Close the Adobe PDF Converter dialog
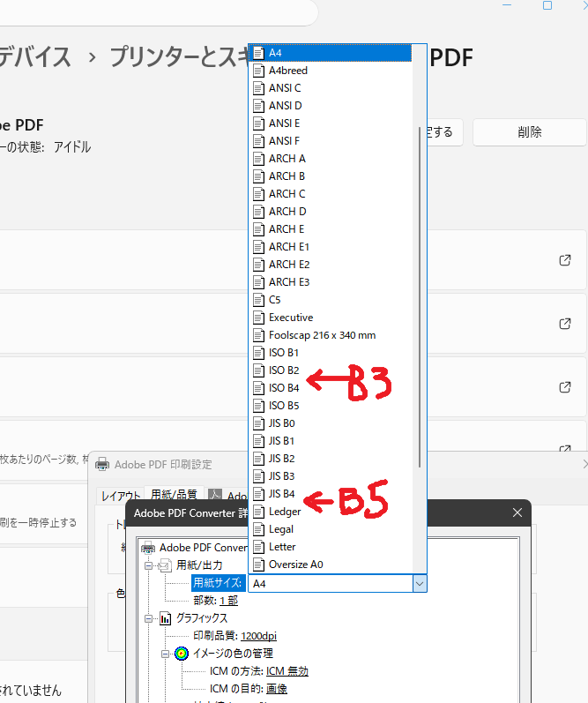Screen dimensions: 588x703 [x=517, y=512]
